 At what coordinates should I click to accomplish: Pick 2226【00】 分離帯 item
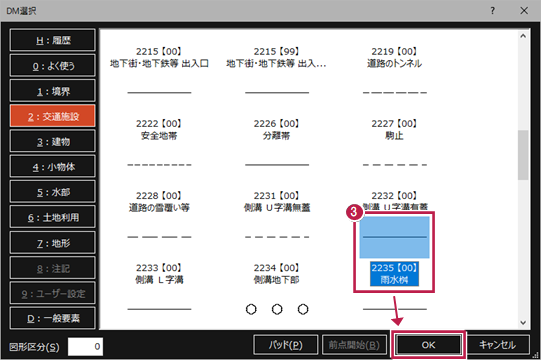pos(276,129)
